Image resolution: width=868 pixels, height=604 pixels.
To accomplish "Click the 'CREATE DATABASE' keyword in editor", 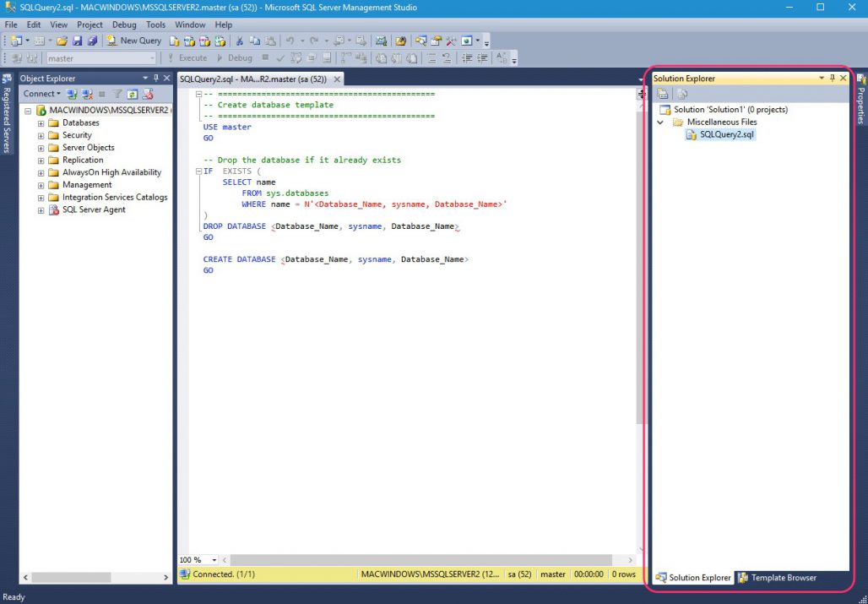I will (x=239, y=259).
